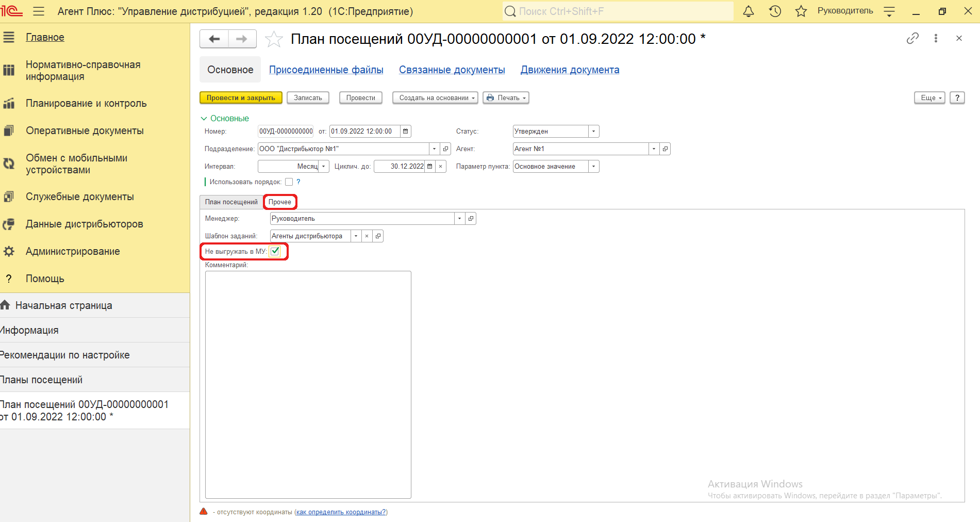Open help with the ? button
980x522 pixels.
click(957, 97)
